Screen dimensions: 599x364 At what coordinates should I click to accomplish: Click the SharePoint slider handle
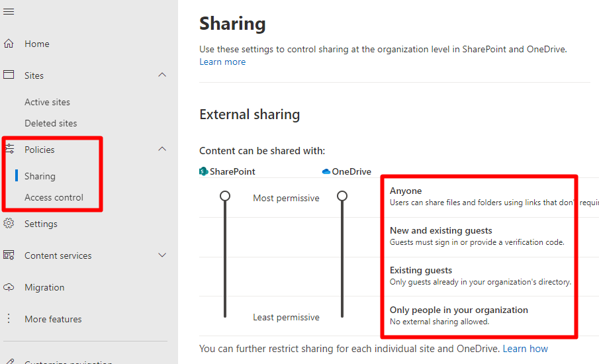(x=225, y=196)
